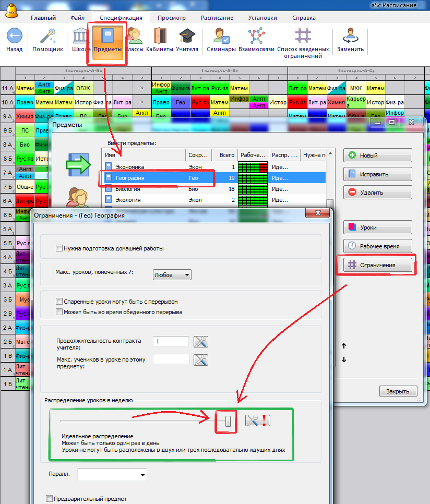The width and height of the screenshot is (430, 504).
Task: Open the Школа building icon
Action: pyautogui.click(x=81, y=37)
